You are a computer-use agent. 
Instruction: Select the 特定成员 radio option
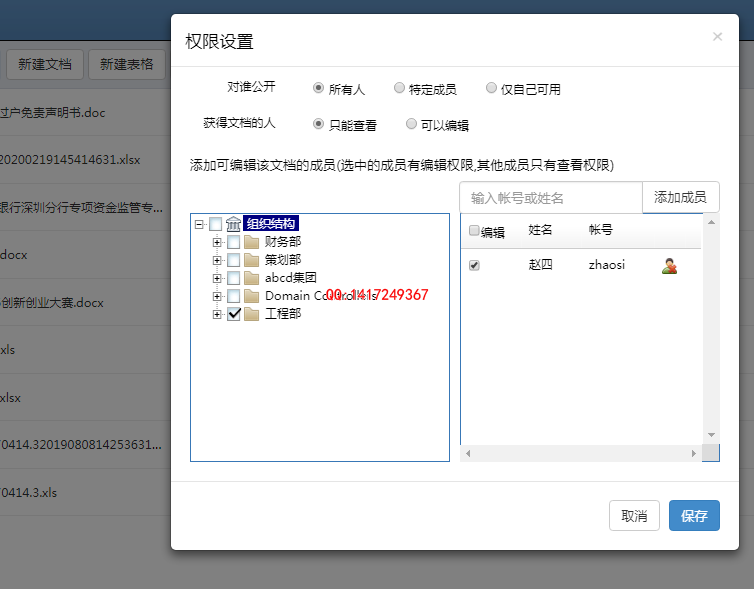click(400, 88)
